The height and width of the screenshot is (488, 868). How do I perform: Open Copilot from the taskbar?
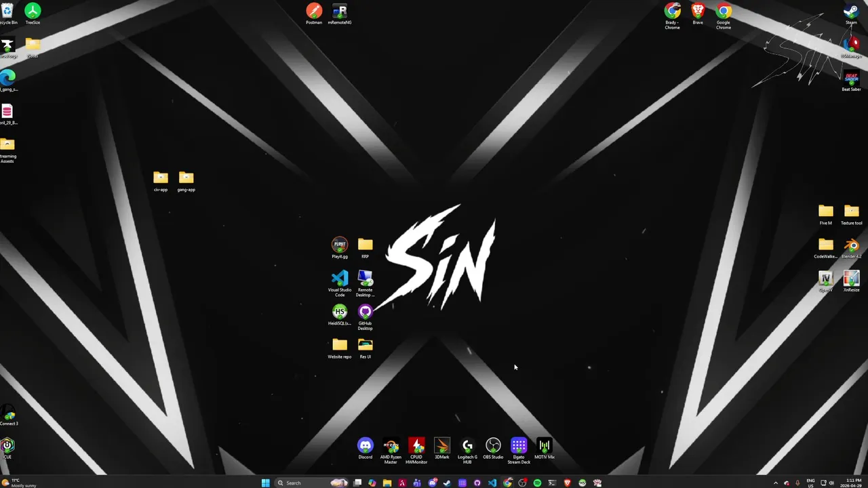point(372,483)
